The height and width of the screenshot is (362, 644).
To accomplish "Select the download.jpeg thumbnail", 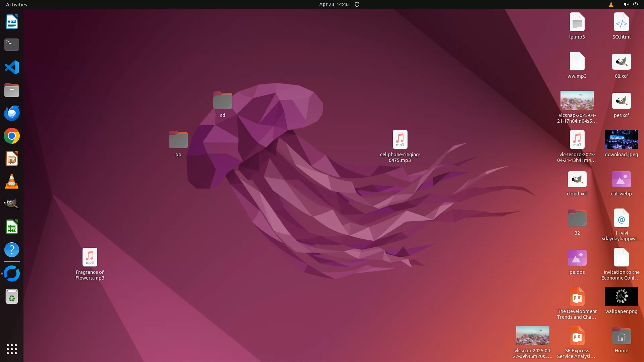I will 621,140.
